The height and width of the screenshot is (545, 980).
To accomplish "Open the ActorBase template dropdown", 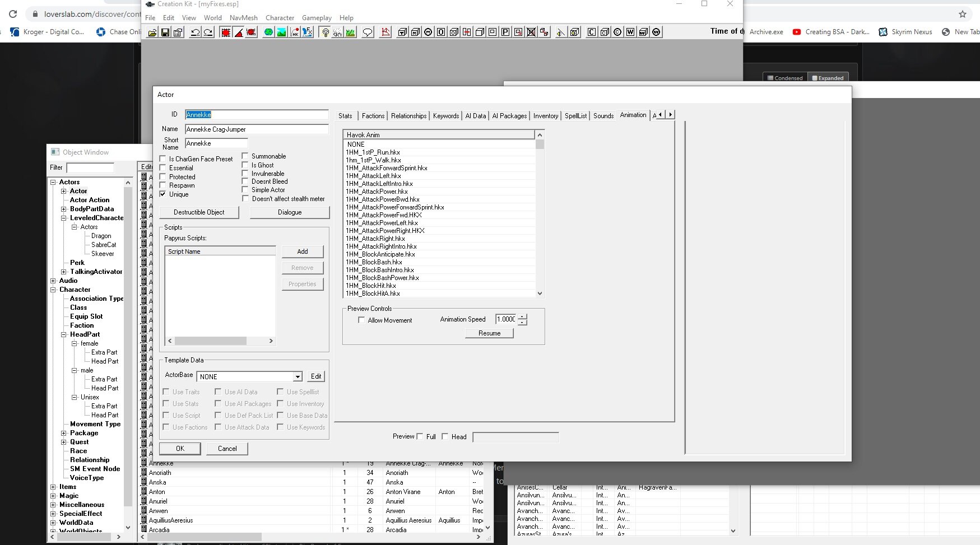I will coord(298,377).
